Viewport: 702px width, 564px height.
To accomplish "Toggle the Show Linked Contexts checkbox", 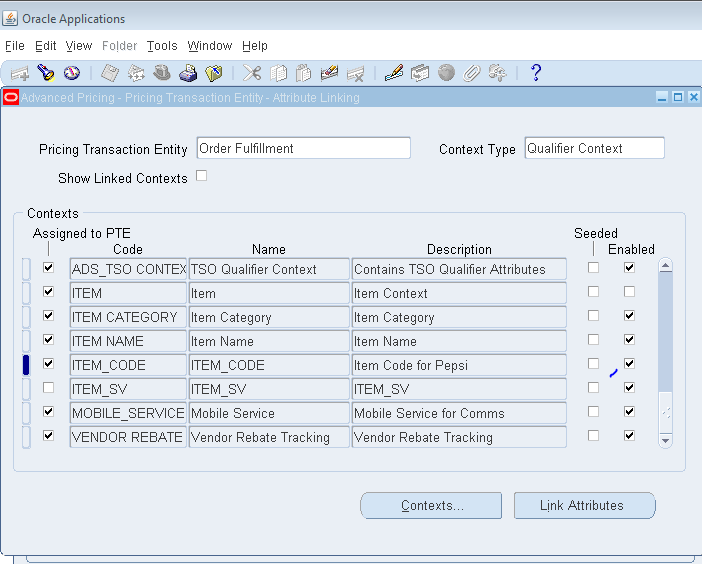I will tap(201, 175).
